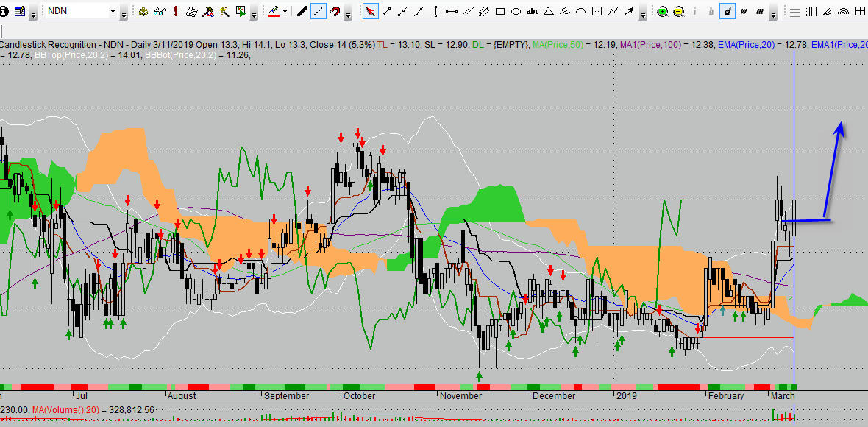Image resolution: width=868 pixels, height=427 pixels.
Task: Expand drawing toolbar overflow options arrow
Action: 643,14
